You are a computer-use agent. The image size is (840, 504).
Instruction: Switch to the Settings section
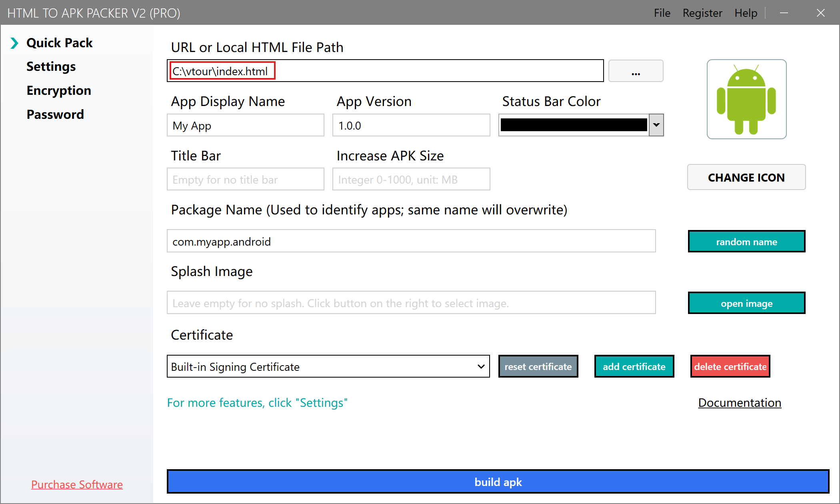coord(51,66)
